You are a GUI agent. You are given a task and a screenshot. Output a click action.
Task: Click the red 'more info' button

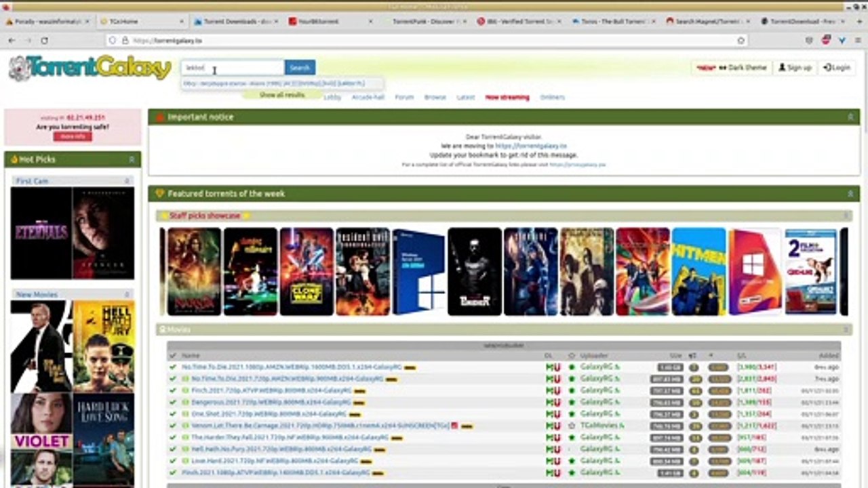pyautogui.click(x=73, y=136)
